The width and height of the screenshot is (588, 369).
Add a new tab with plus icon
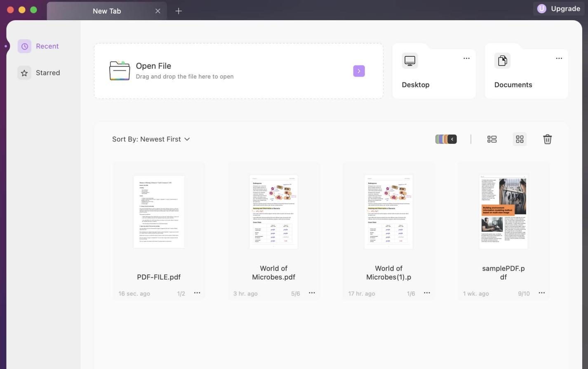click(179, 11)
